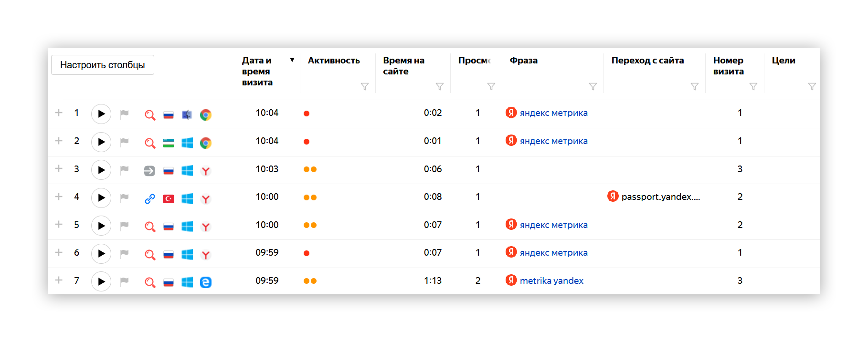Image resolution: width=868 pixels, height=342 pixels.
Task: Click the Настроить столбцы button
Action: [x=103, y=65]
